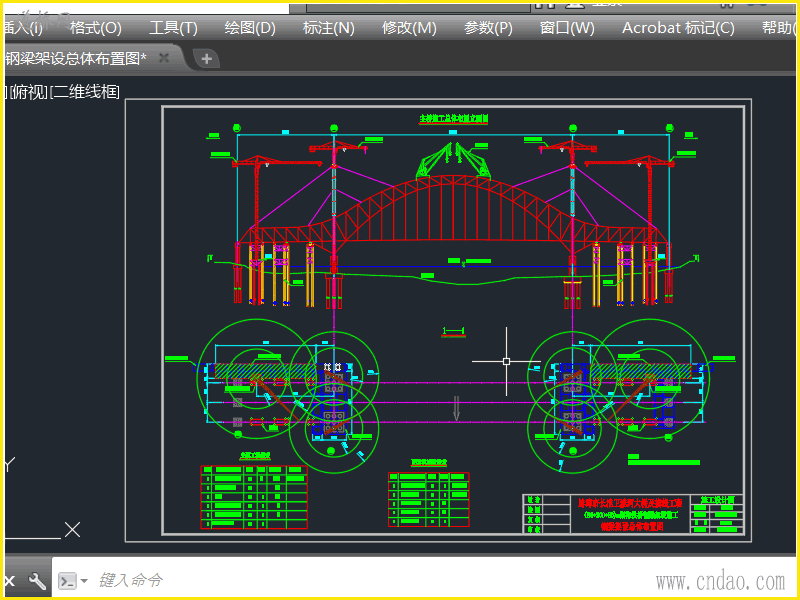Viewport: 800px width, 600px height.
Task: Open the Acrobat 标记(C) menu
Action: 677,28
